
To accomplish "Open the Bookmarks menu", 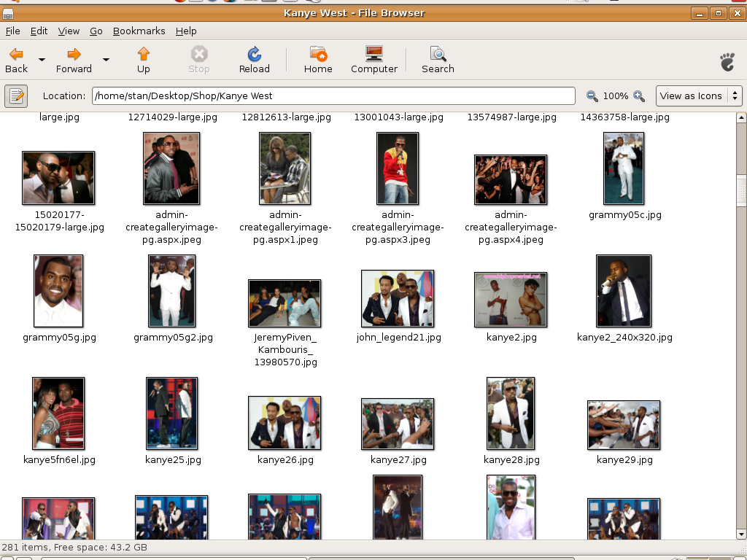I will tap(139, 31).
